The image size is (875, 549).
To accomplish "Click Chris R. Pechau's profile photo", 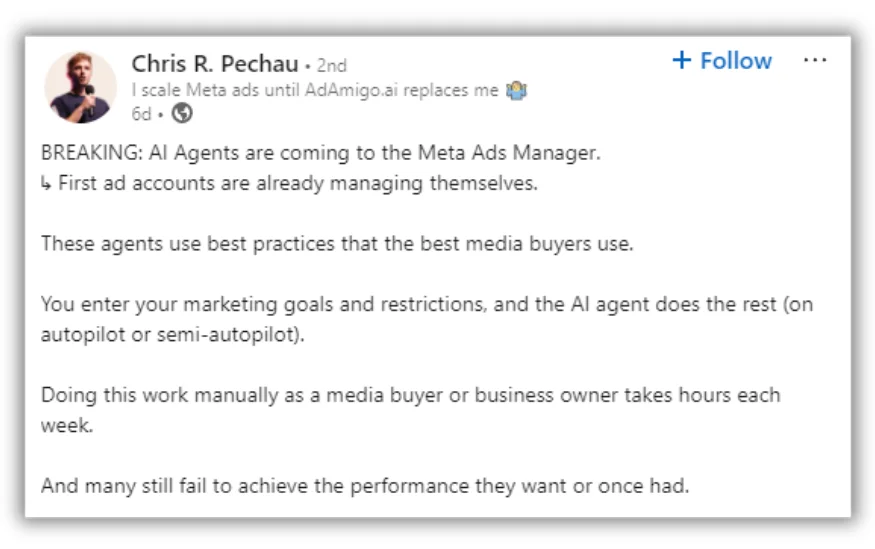I will (x=81, y=87).
